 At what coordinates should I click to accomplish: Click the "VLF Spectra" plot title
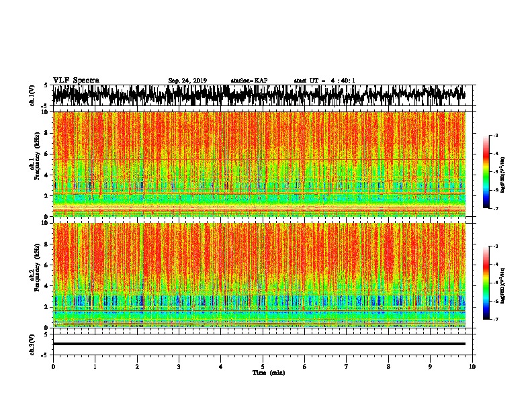[76, 81]
